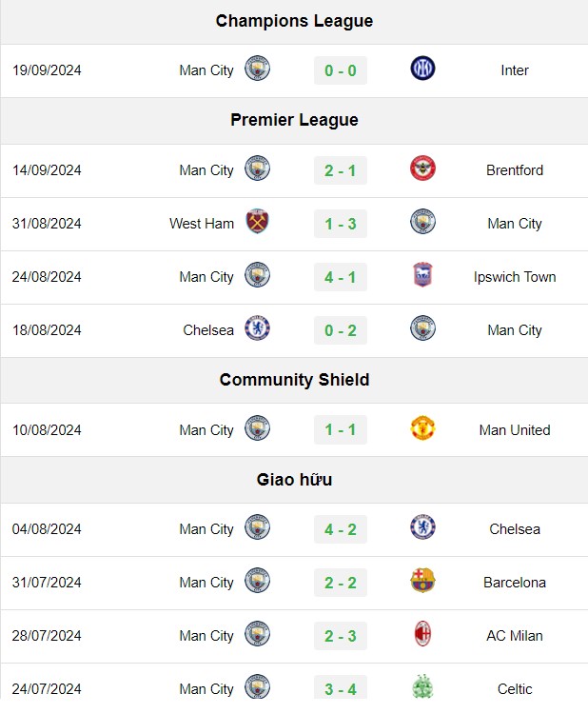
Task: Click the Inter club crest
Action: 422,69
